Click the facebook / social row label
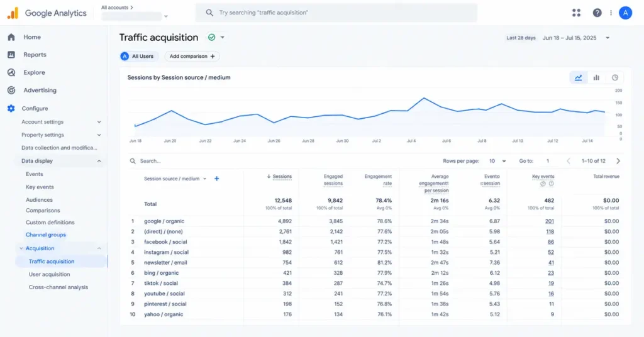Viewport: 644px width, 337px height. tap(165, 242)
